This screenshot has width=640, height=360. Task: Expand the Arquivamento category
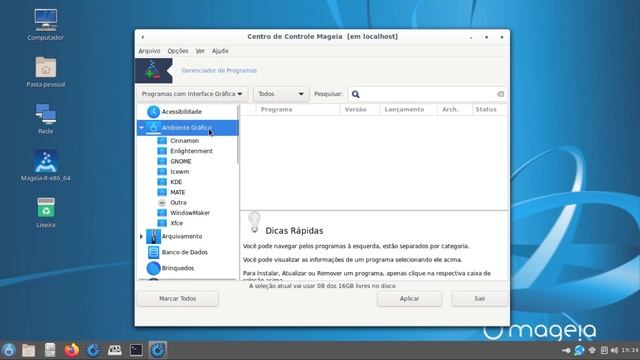pyautogui.click(x=141, y=236)
